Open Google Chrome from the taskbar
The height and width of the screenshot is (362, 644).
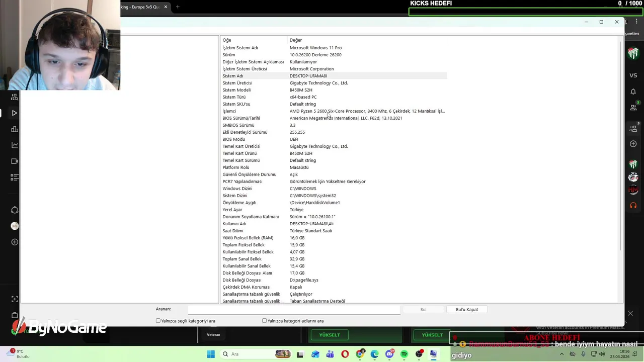coord(360,354)
